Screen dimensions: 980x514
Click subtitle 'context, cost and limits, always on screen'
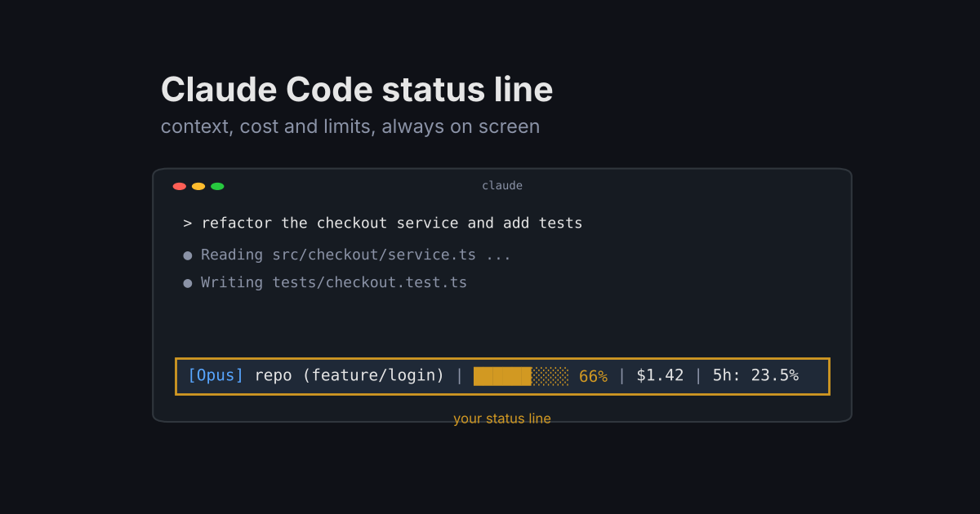click(x=350, y=126)
